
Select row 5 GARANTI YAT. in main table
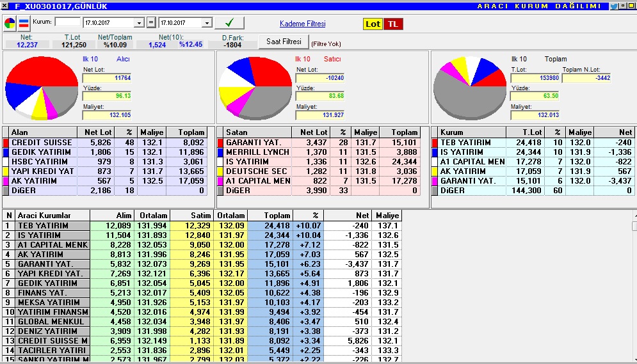click(x=202, y=264)
